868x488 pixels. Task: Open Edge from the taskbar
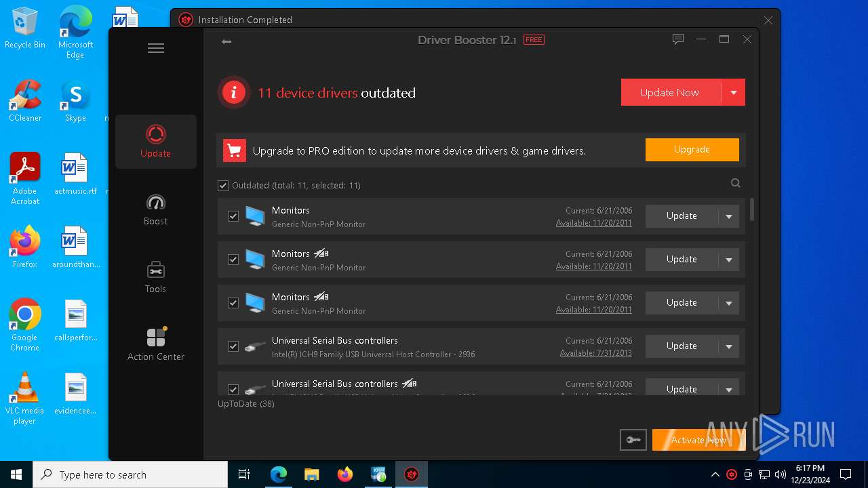click(279, 474)
